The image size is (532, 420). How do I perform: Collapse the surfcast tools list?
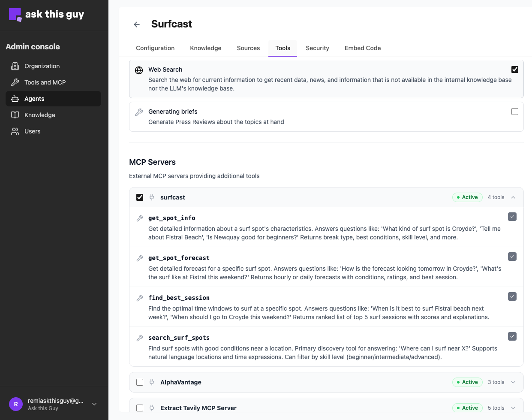coord(513,197)
